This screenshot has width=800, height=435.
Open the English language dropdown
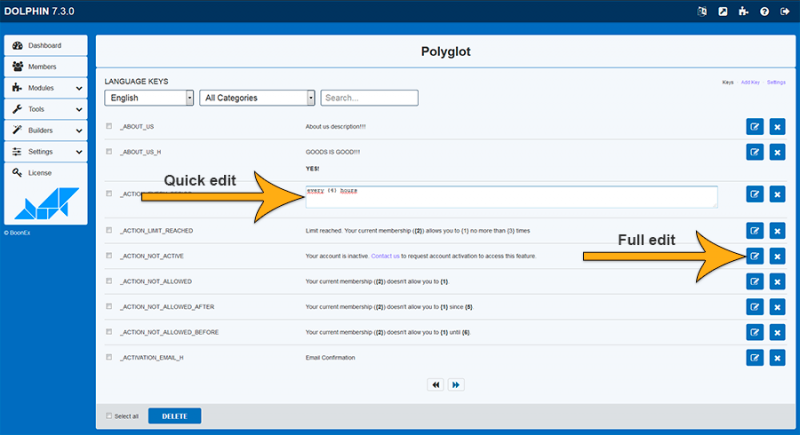pos(149,98)
